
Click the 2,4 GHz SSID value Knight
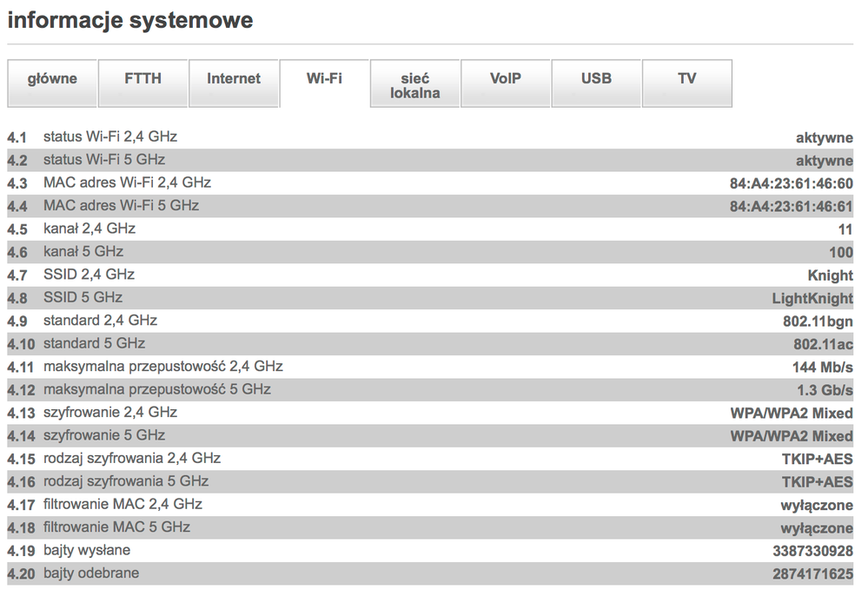[830, 275]
